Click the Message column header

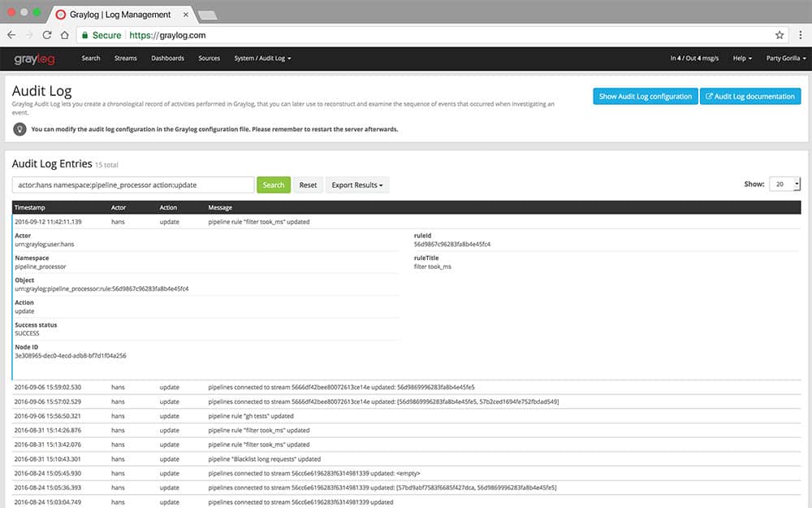(220, 207)
